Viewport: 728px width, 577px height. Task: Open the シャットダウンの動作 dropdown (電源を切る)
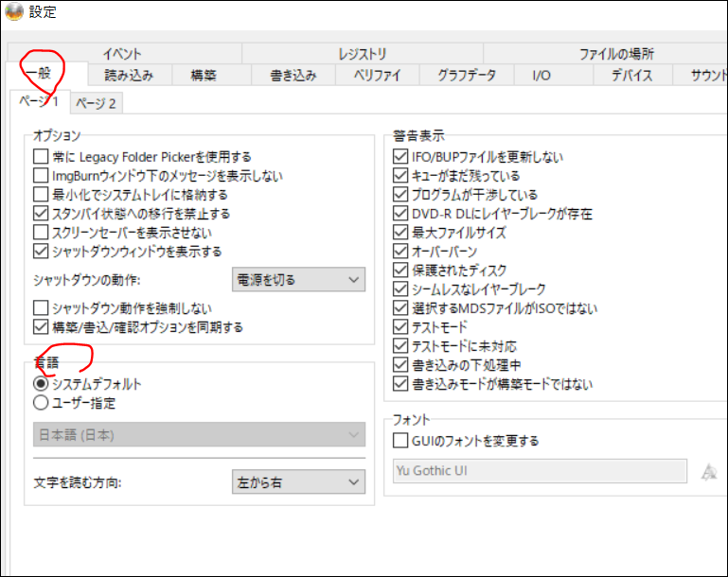(x=298, y=280)
